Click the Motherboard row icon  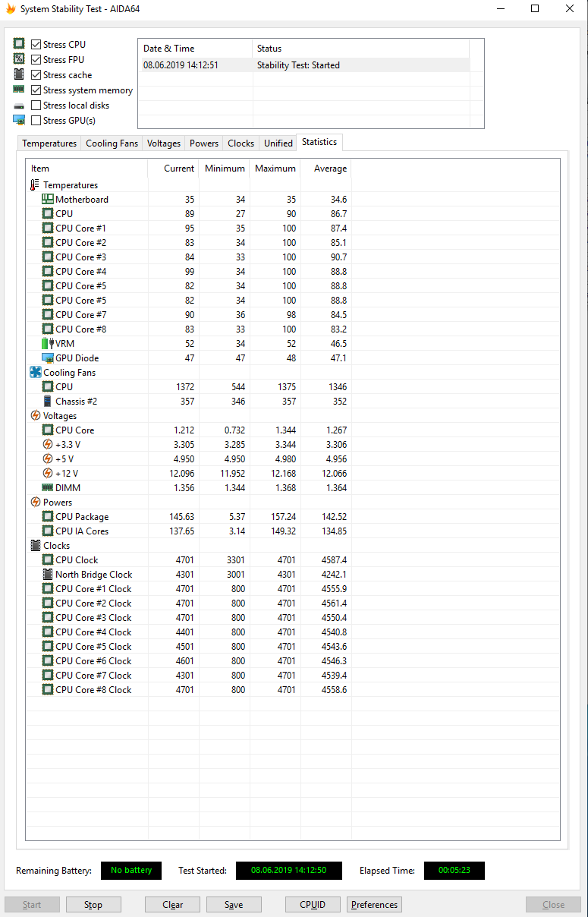click(48, 200)
